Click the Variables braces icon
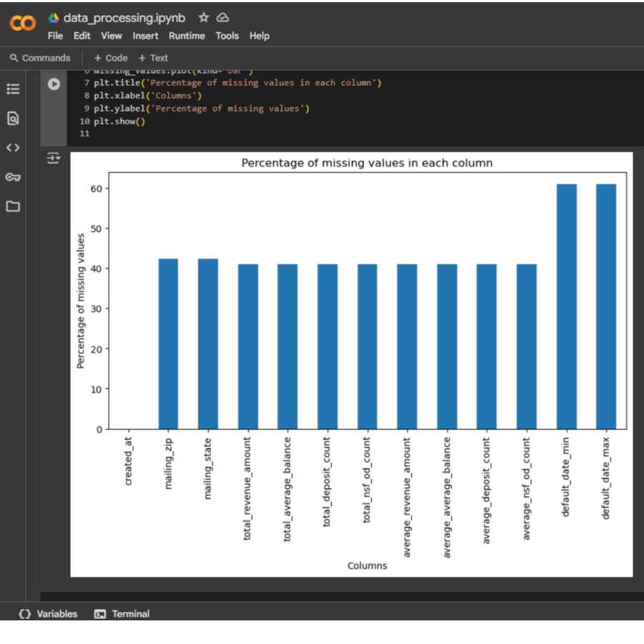Viewport: 644px width, 644px height. tap(25, 614)
